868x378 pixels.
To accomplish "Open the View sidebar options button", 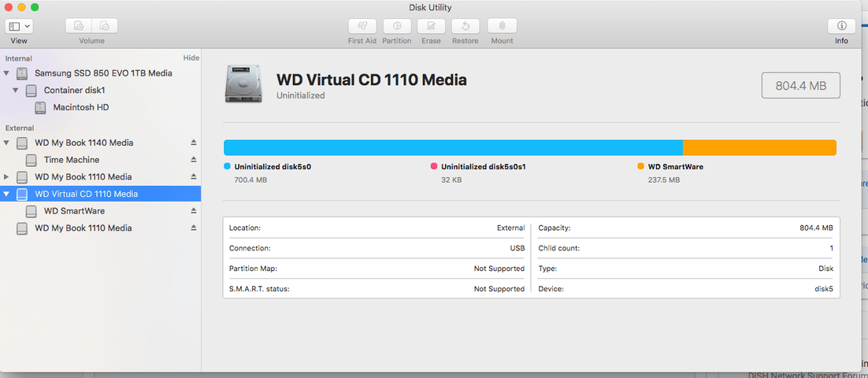I will (x=19, y=26).
